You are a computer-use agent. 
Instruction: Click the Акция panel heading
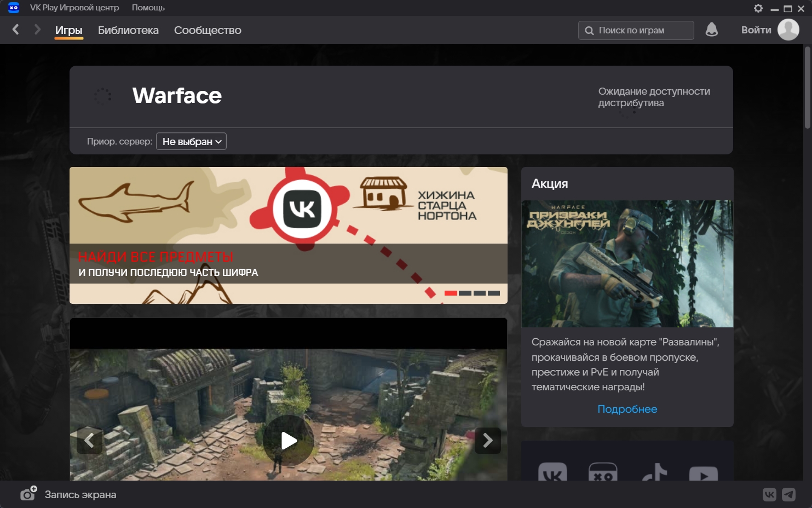point(550,183)
